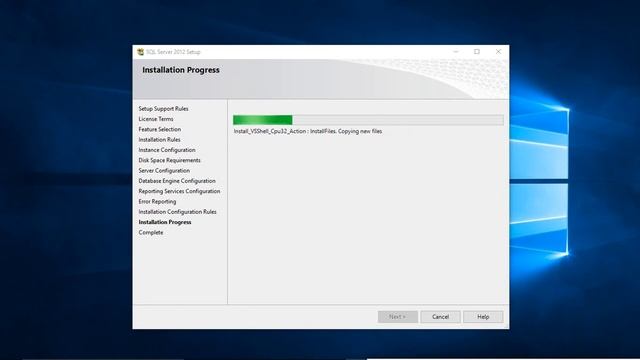Select the Setup Support Rules step
The width and height of the screenshot is (640, 360).
163,109
